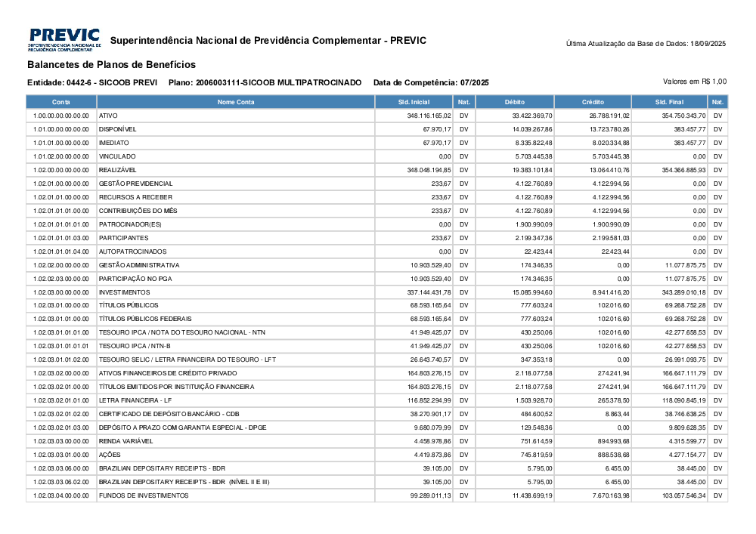Screen dimensions: 756x534
Task: Select the Última Atualização date text
Action: click(646, 44)
